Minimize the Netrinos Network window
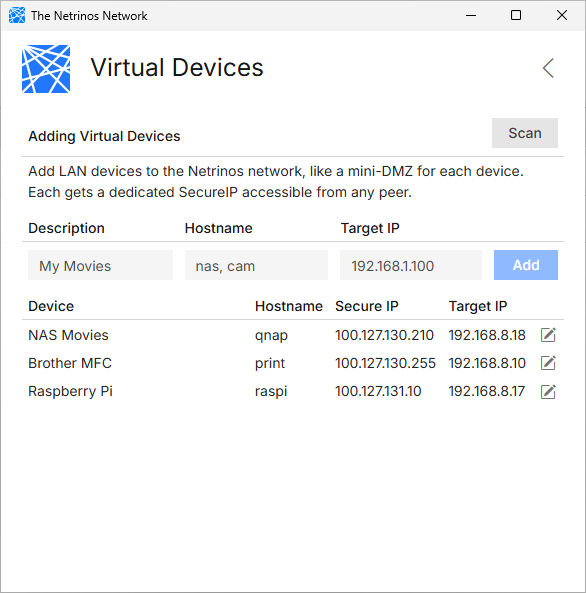Viewport: 586px width, 593px height. (471, 16)
